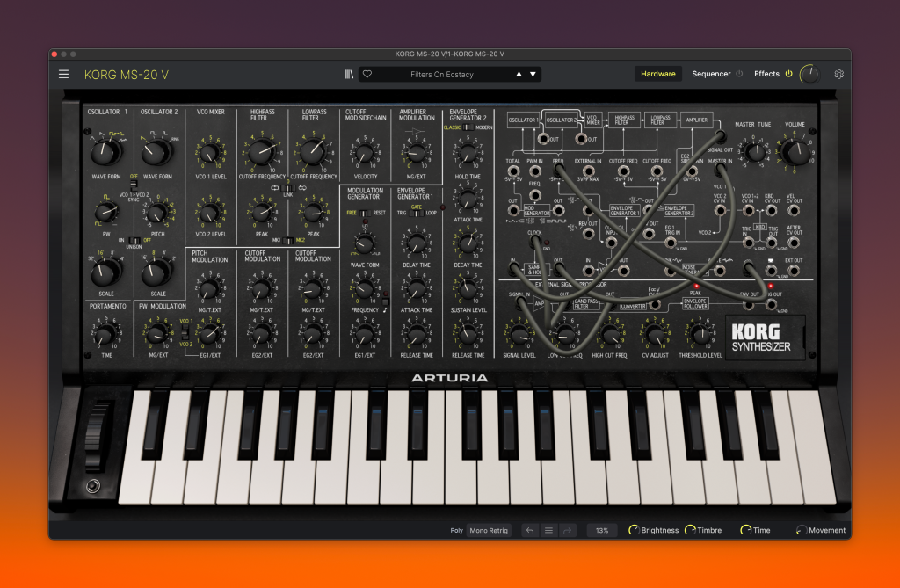900x588 pixels.
Task: Select the next preset with down arrow
Action: point(532,75)
